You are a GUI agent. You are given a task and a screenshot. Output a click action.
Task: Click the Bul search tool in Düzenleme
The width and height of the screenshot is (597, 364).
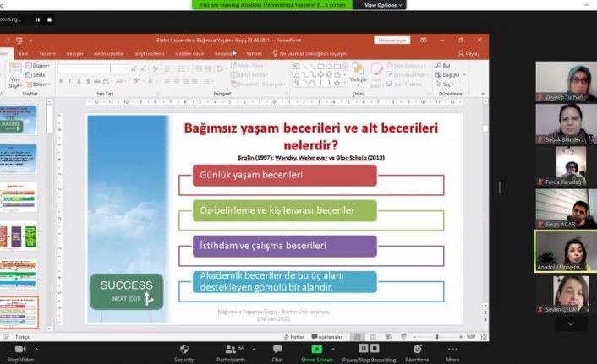pyautogui.click(x=443, y=65)
